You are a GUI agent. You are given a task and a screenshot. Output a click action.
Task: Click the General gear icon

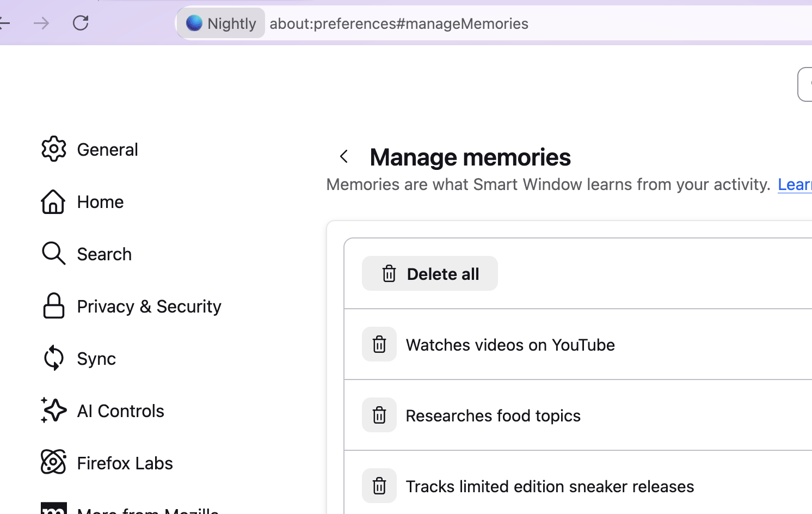pos(53,149)
